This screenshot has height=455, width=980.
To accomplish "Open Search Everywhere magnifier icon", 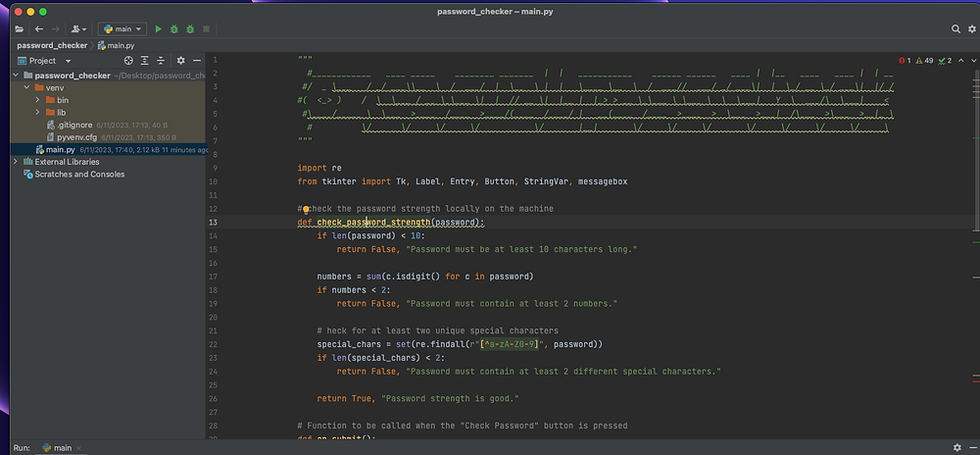I will pyautogui.click(x=955, y=28).
